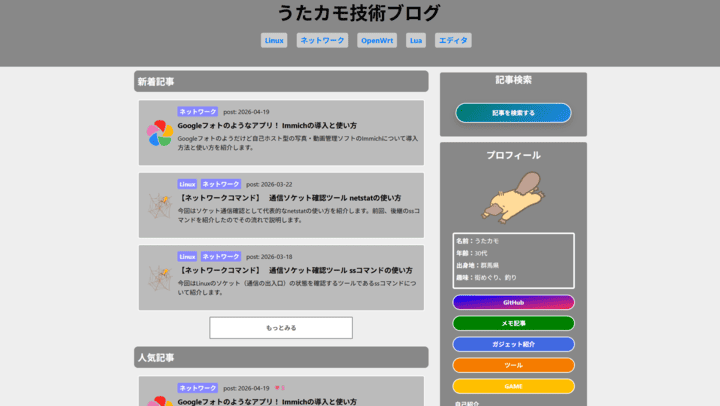Click the 趣味：街めぐり、釣り profile line
The width and height of the screenshot is (720, 406).
pos(486,278)
